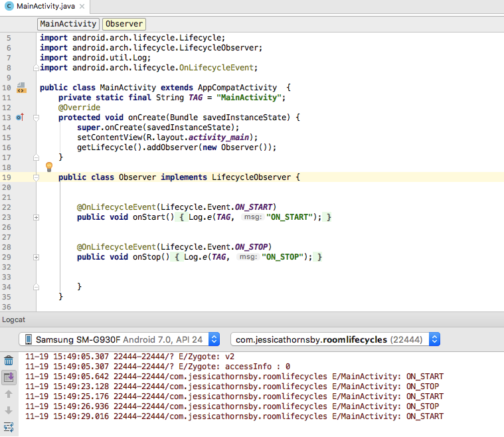Toggle scroll to end of logcat

point(9,377)
